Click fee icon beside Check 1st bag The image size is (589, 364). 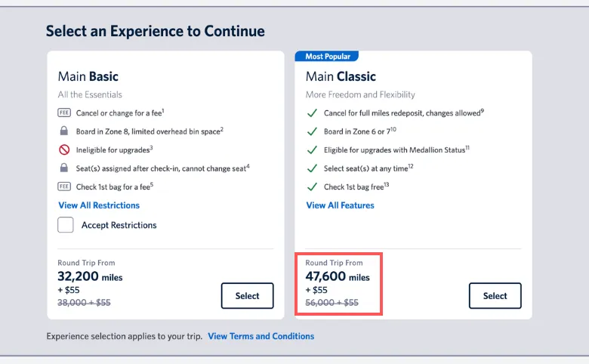coord(64,187)
